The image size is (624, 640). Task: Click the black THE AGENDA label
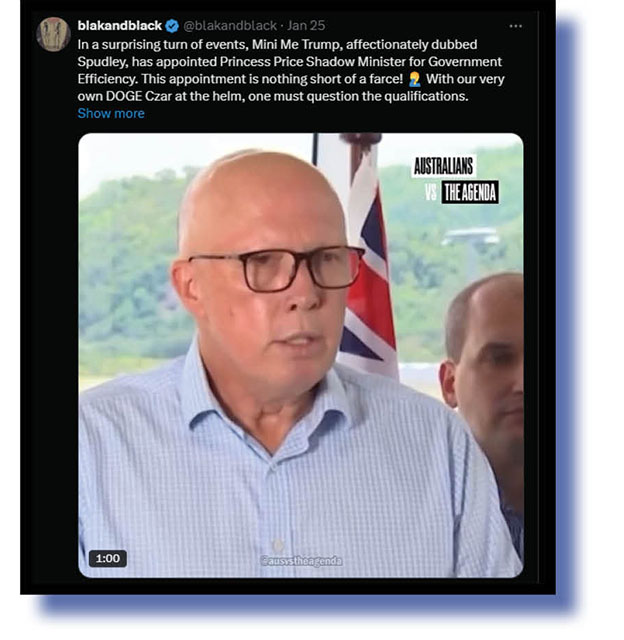click(x=470, y=192)
